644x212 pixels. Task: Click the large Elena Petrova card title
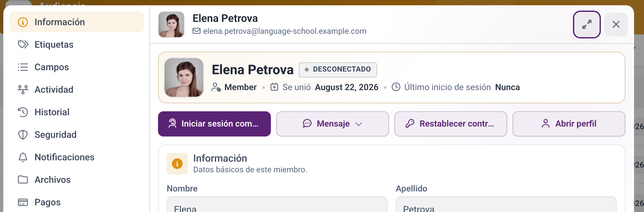click(253, 70)
